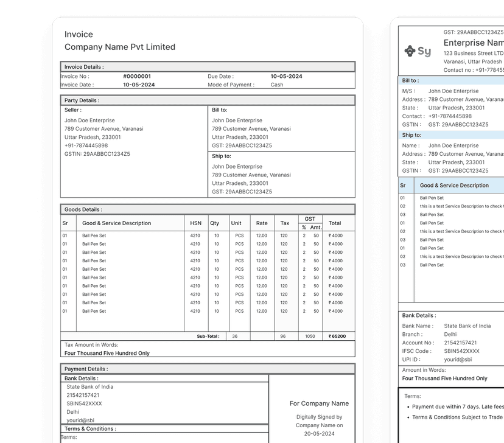Image resolution: width=504 pixels, height=443 pixels.
Task: Click the Bill to label in first invoice
Action: point(220,110)
